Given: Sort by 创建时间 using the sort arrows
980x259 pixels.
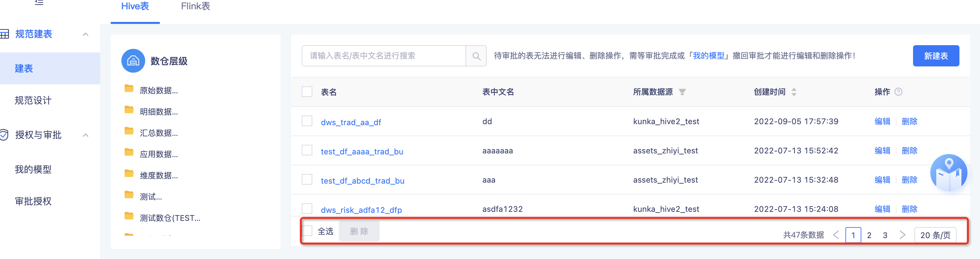Looking at the screenshot, I should coord(794,92).
